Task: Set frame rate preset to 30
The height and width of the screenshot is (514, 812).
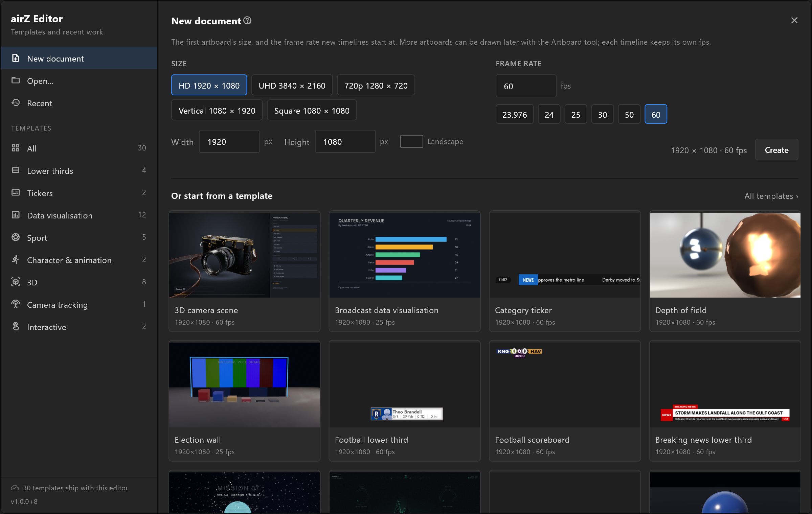Action: tap(603, 114)
